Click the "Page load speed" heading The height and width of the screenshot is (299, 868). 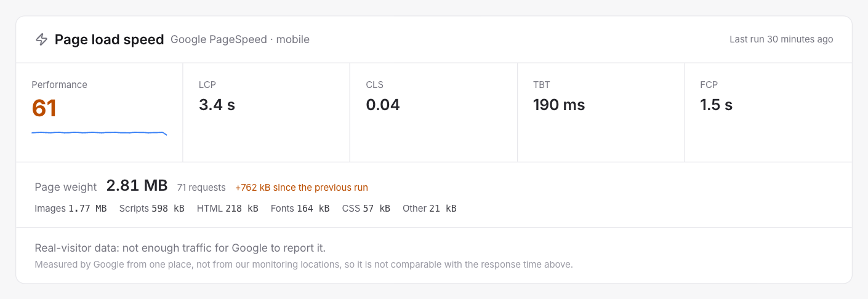tap(110, 40)
